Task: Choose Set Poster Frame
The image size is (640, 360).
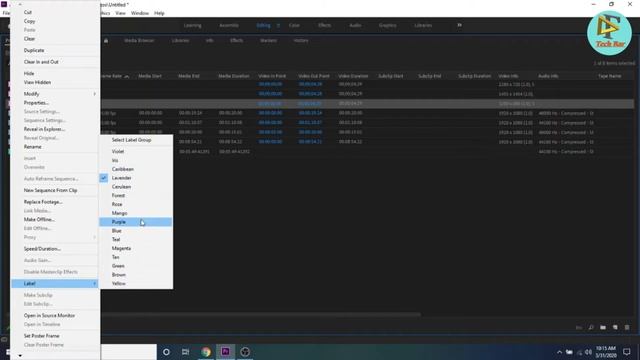Action: click(x=42, y=336)
